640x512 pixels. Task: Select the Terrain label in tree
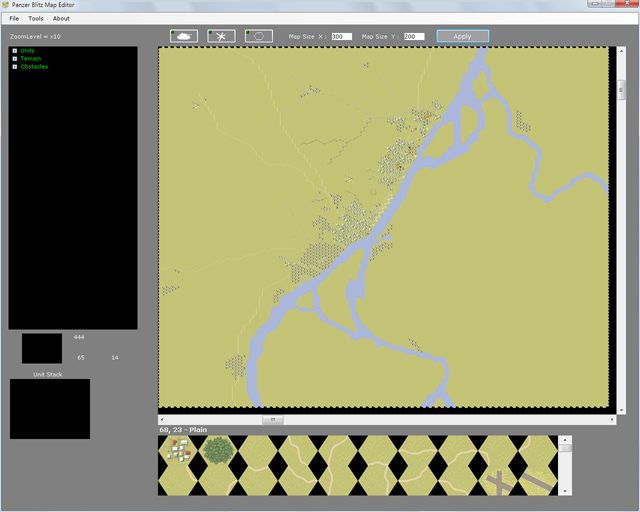31,59
